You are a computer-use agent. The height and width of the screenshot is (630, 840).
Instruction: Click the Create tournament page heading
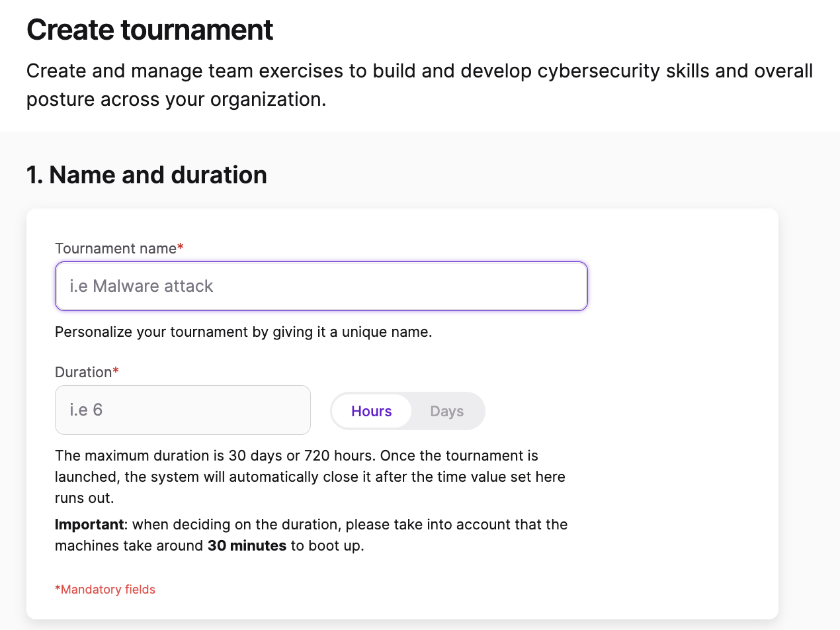149,30
